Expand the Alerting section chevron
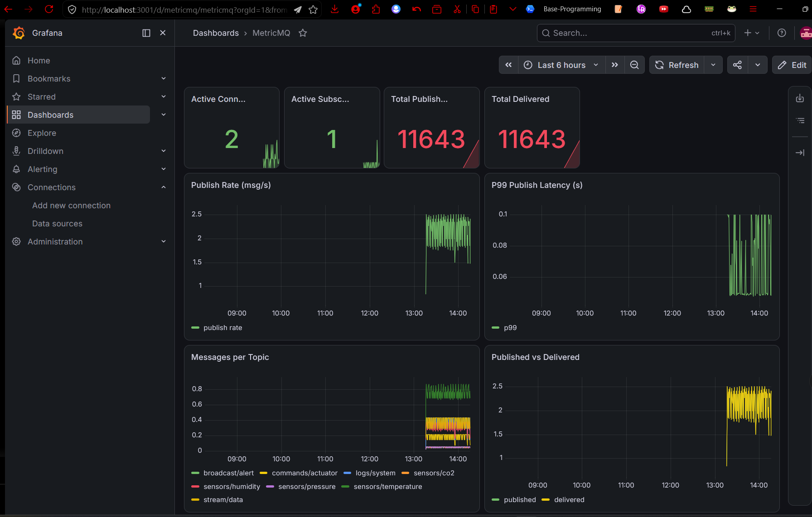Viewport: 812px width, 517px height. point(164,169)
